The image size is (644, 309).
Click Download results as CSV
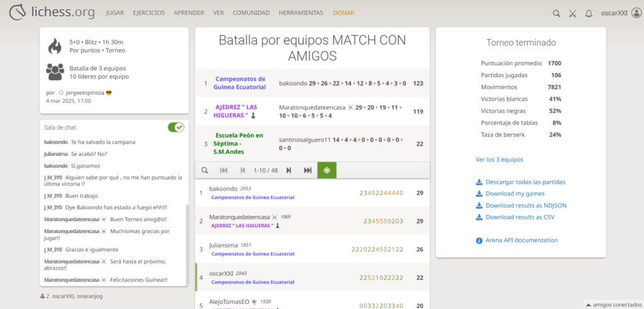point(520,217)
